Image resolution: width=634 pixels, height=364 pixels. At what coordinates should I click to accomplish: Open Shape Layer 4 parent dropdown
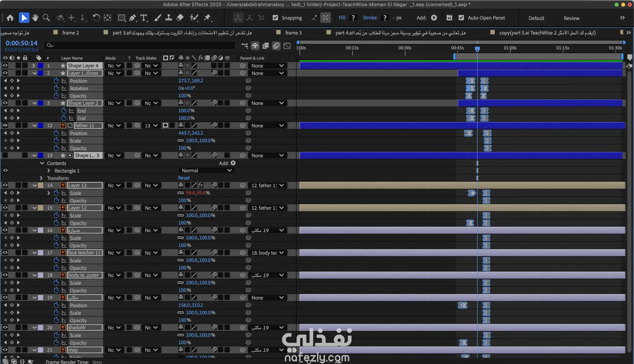click(267, 66)
